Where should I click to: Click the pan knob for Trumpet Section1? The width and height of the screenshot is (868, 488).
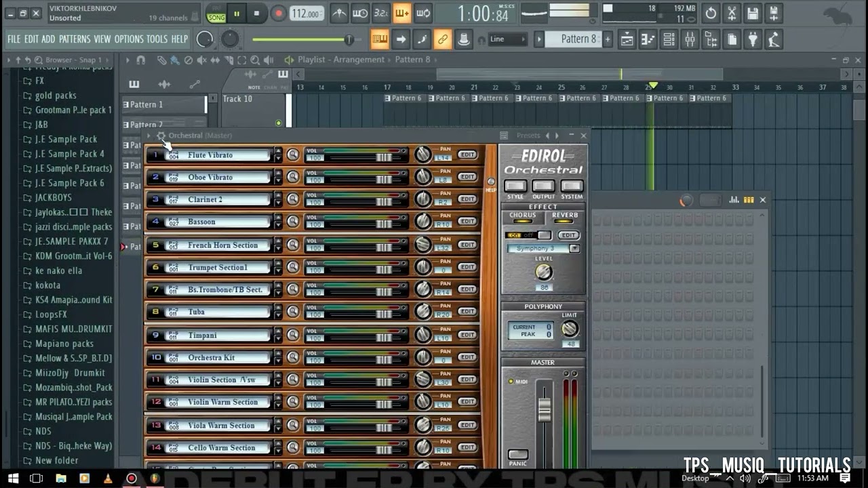[x=423, y=267]
